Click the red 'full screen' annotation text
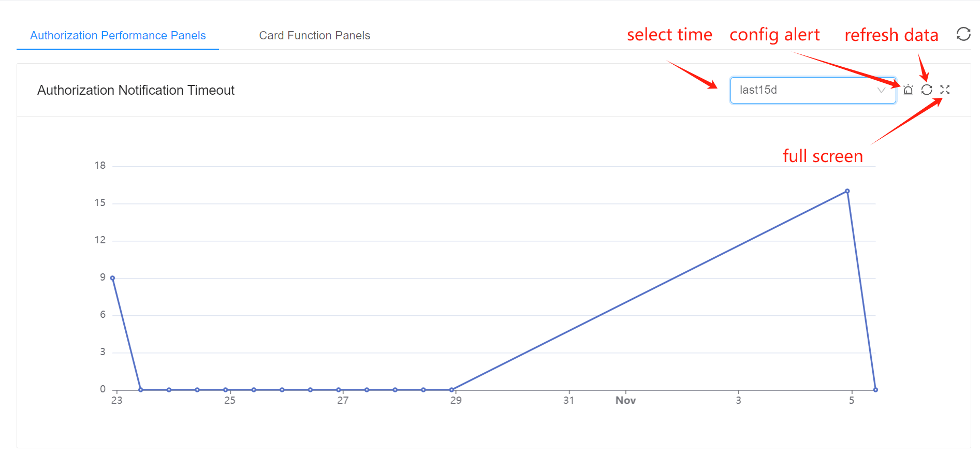The image size is (980, 454). 823,156
